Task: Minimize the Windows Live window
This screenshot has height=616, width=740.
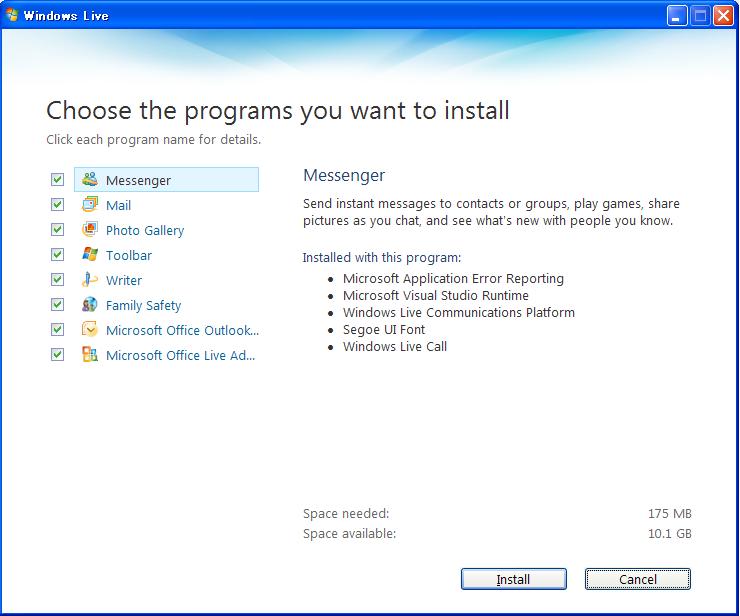Action: (x=676, y=16)
